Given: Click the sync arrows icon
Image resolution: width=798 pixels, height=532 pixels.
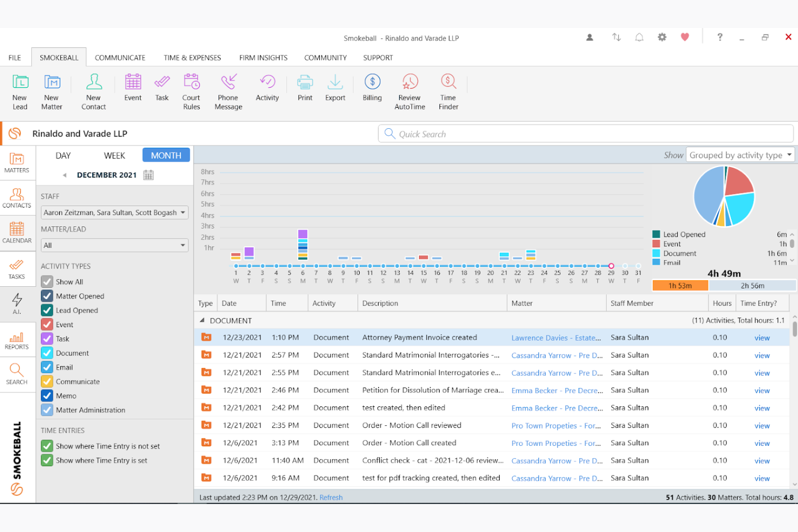Looking at the screenshot, I should 616,37.
